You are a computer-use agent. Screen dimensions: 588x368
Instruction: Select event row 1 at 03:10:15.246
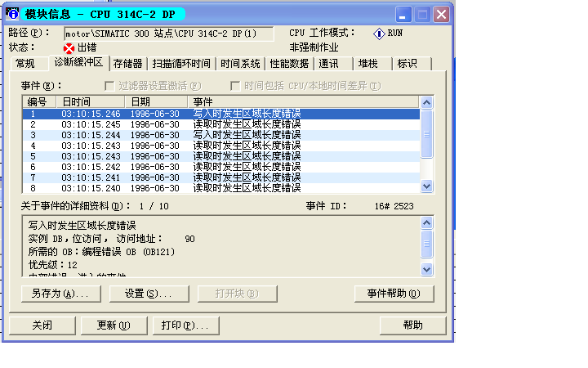pos(220,114)
